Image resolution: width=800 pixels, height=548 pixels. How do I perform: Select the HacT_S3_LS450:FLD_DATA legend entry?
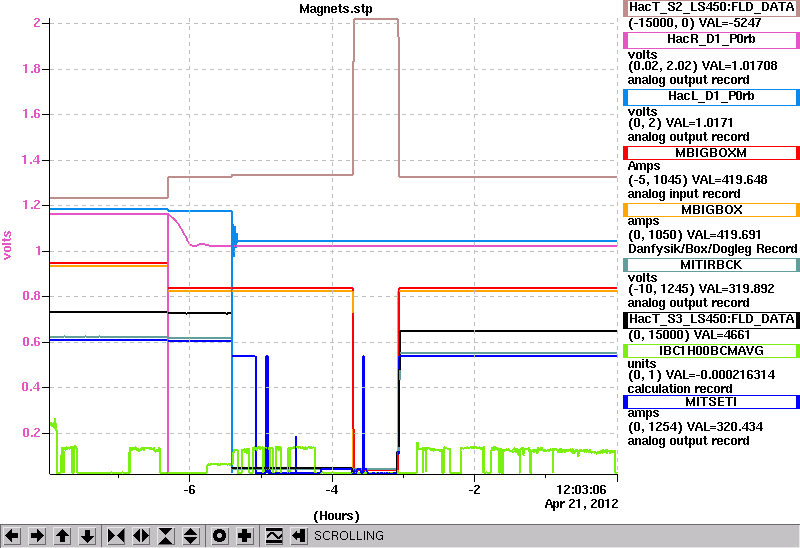[x=711, y=319]
